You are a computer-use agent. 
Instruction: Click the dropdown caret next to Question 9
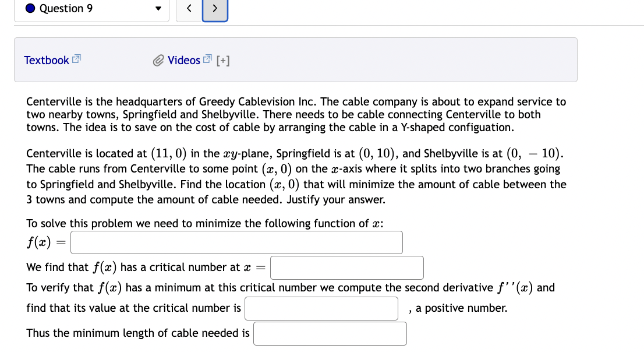coord(158,9)
